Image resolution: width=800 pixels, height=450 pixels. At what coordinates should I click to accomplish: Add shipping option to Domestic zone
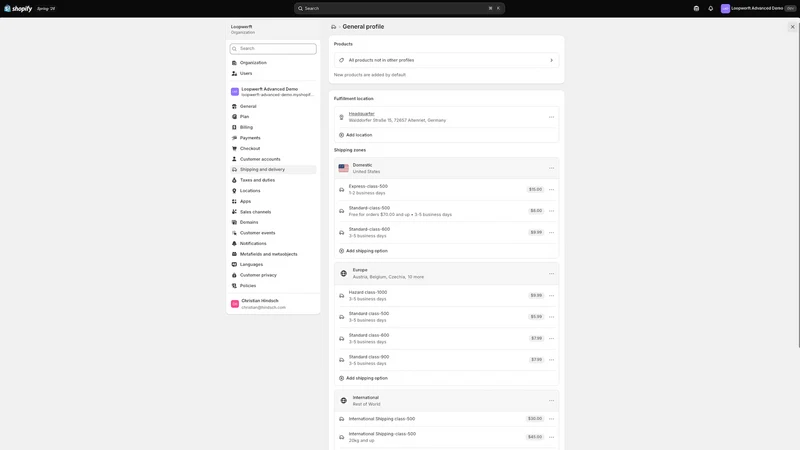coord(363,251)
